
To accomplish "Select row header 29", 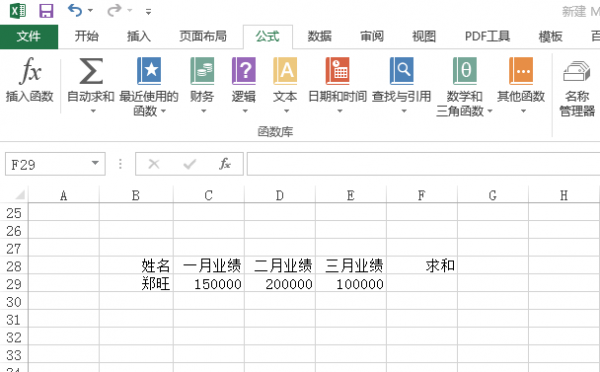I will point(14,284).
